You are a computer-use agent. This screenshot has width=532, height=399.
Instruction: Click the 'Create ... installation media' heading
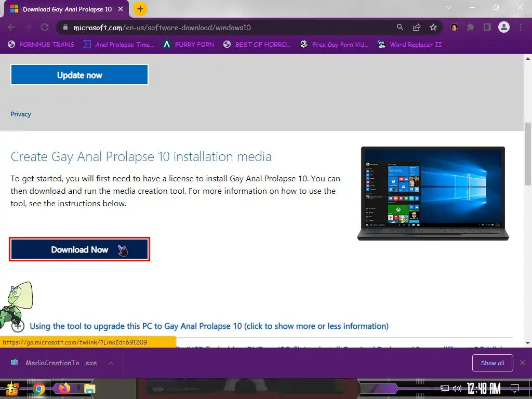pos(141,157)
